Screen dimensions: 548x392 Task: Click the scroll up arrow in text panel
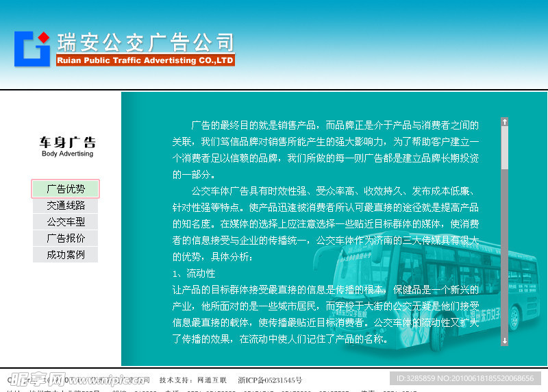tap(504, 122)
